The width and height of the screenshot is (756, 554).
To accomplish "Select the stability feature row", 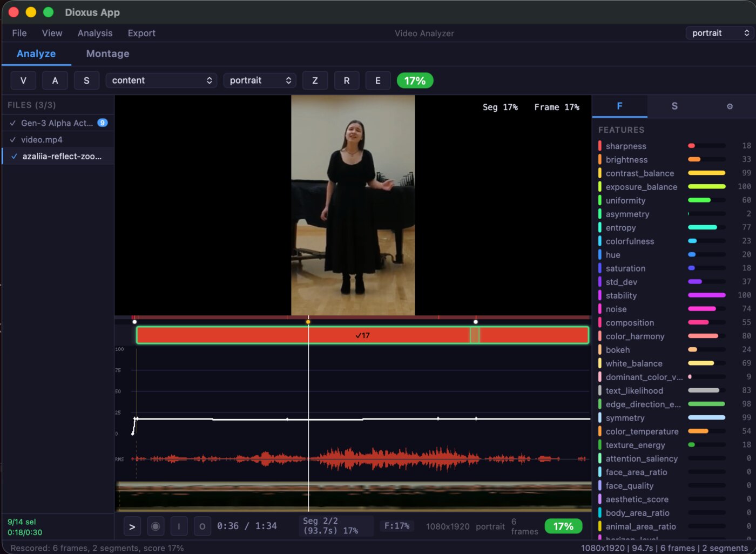I will [x=674, y=295].
